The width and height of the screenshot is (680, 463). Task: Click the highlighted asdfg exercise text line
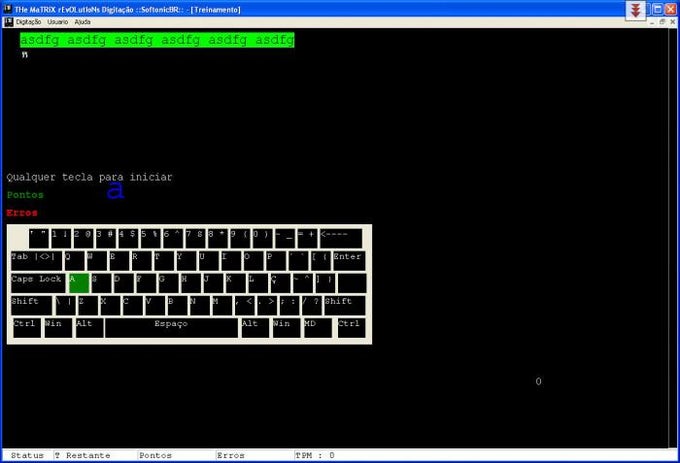157,40
